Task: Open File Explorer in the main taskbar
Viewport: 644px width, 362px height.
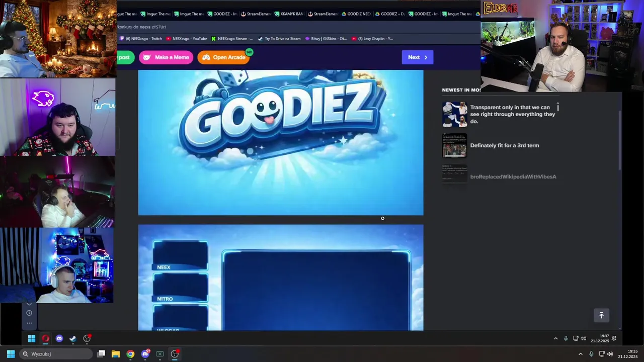Action: pyautogui.click(x=115, y=354)
